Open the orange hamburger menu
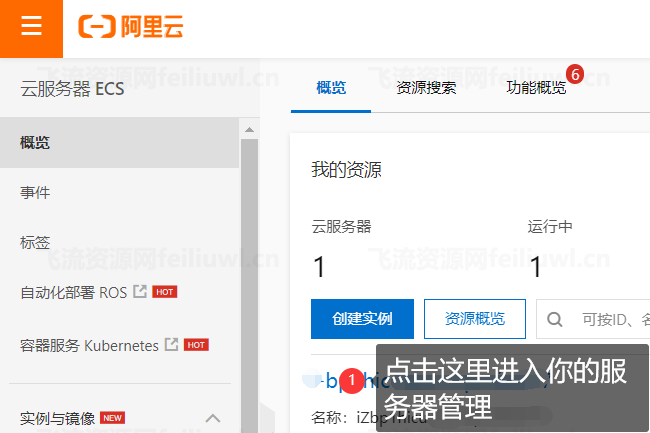The height and width of the screenshot is (433, 650). [32, 27]
